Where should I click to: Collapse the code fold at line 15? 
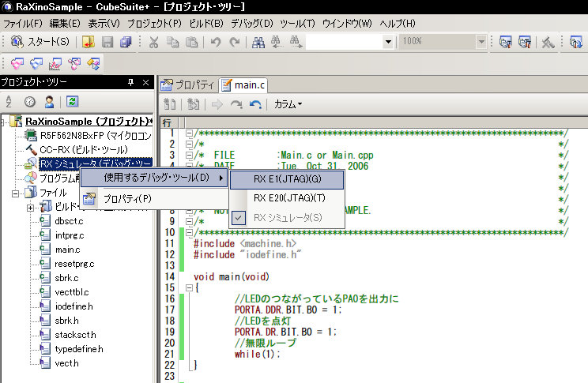click(x=190, y=287)
